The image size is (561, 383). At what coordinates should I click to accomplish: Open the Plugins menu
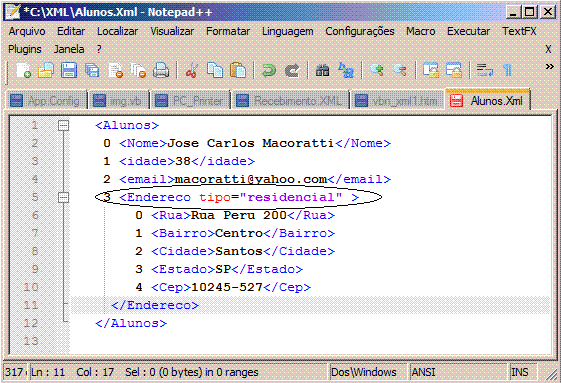[25, 49]
